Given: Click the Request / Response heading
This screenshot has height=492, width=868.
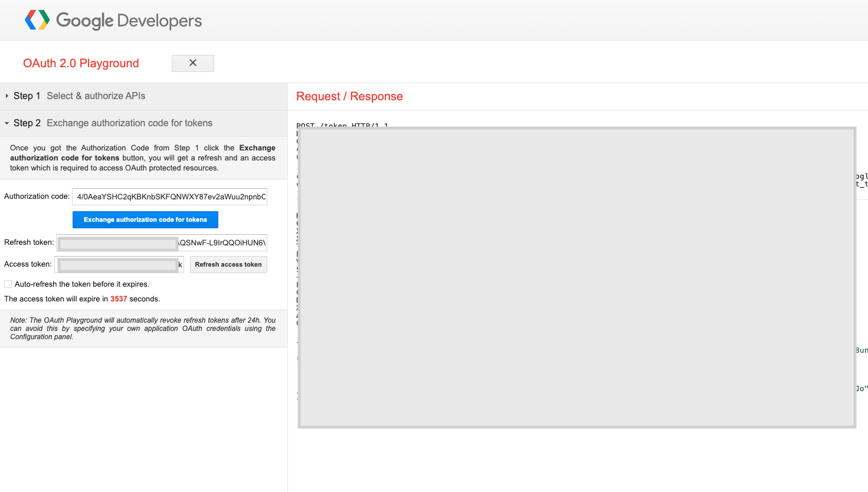Looking at the screenshot, I should [349, 97].
